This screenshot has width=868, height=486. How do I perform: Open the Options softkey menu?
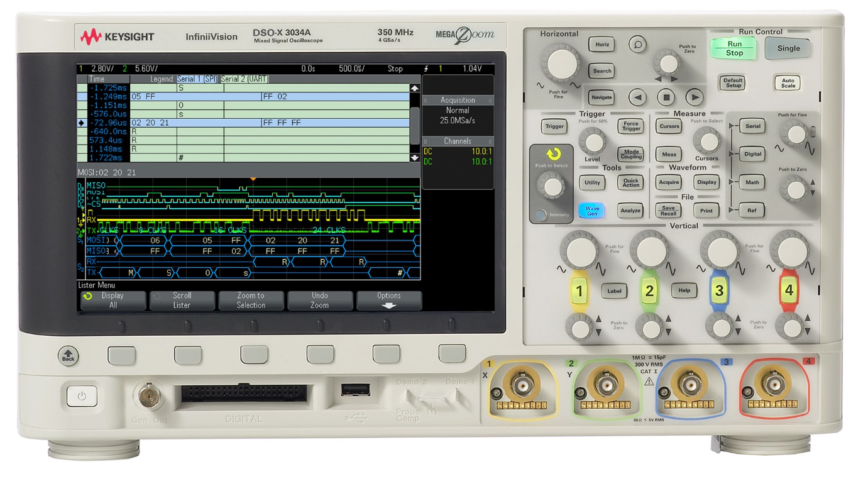click(388, 301)
